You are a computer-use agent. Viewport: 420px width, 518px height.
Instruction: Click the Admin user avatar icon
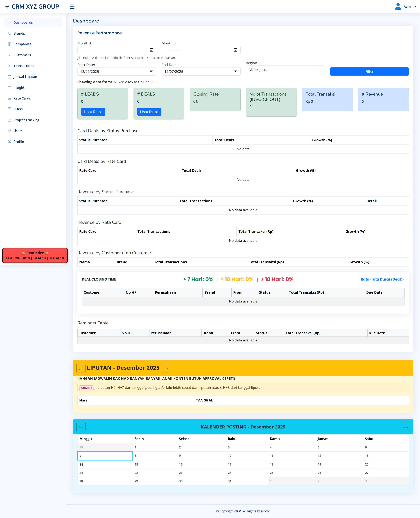click(398, 7)
